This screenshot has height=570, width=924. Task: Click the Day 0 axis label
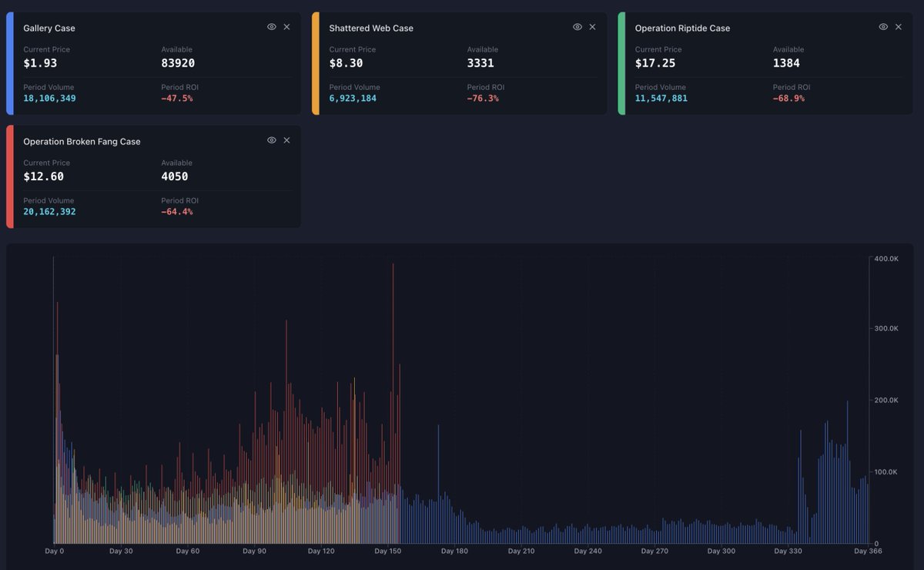click(55, 552)
